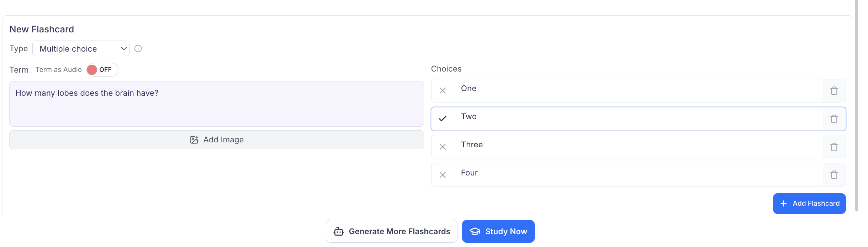Viewport: 868px width, 247px height.
Task: Delete the 'One' choice with trash icon
Action: point(834,91)
